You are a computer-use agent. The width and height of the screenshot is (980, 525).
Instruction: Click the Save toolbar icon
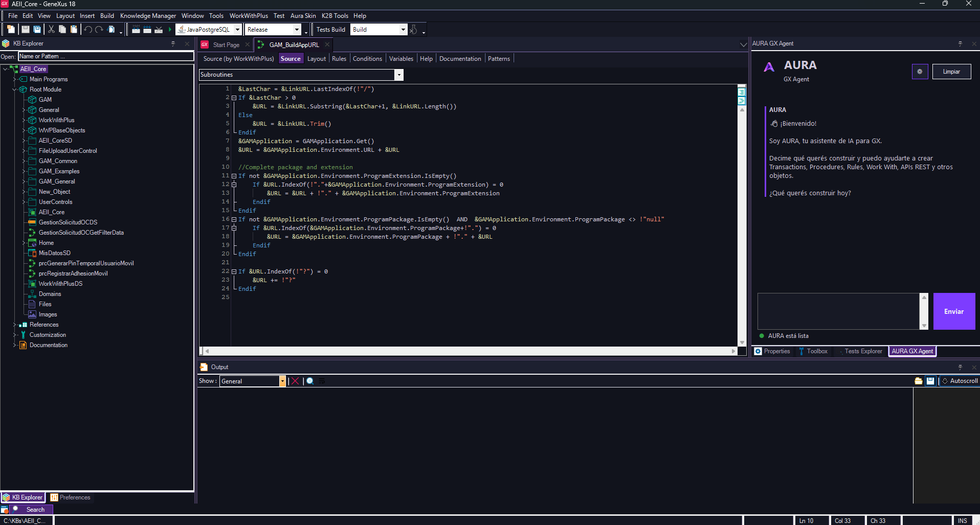point(25,30)
